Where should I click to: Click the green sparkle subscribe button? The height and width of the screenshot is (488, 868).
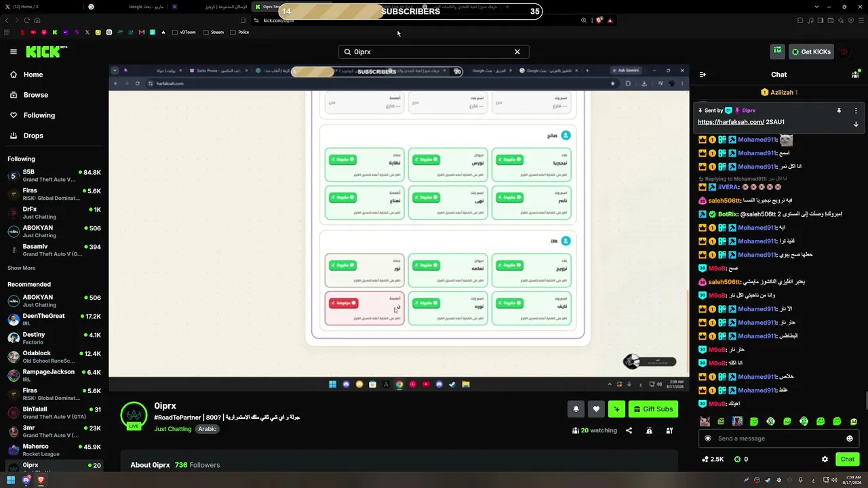pos(616,409)
